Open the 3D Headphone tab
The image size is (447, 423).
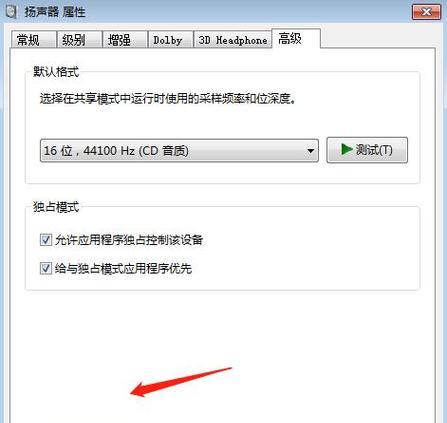(x=233, y=40)
